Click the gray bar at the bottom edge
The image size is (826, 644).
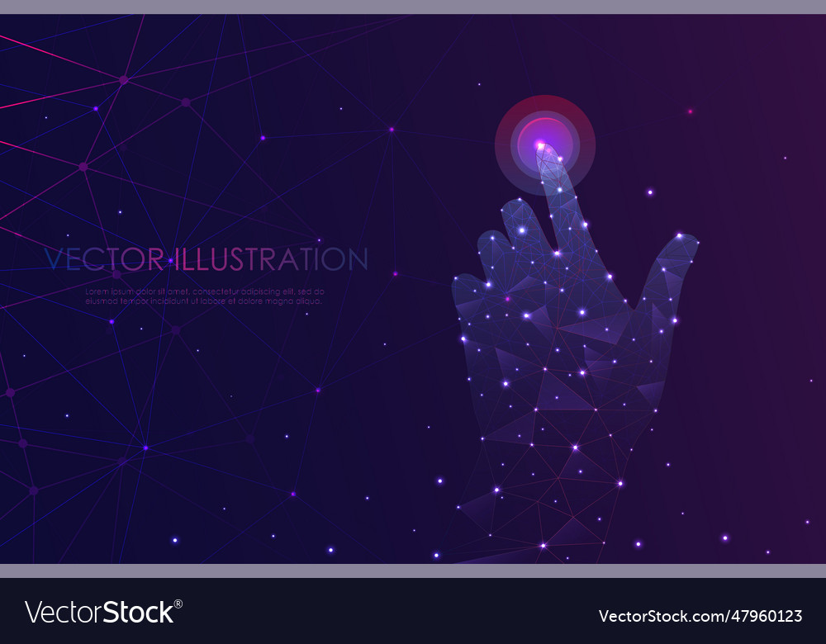click(x=413, y=570)
